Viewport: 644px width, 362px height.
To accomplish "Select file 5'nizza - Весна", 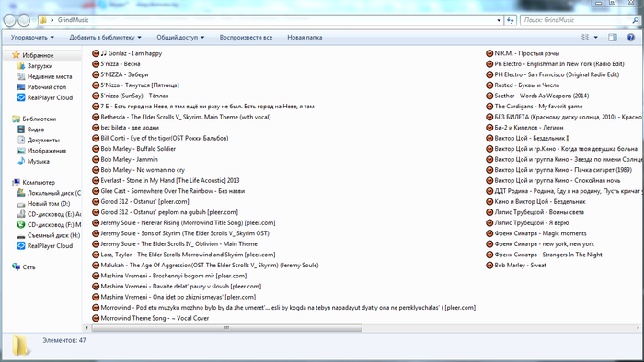I will (121, 64).
